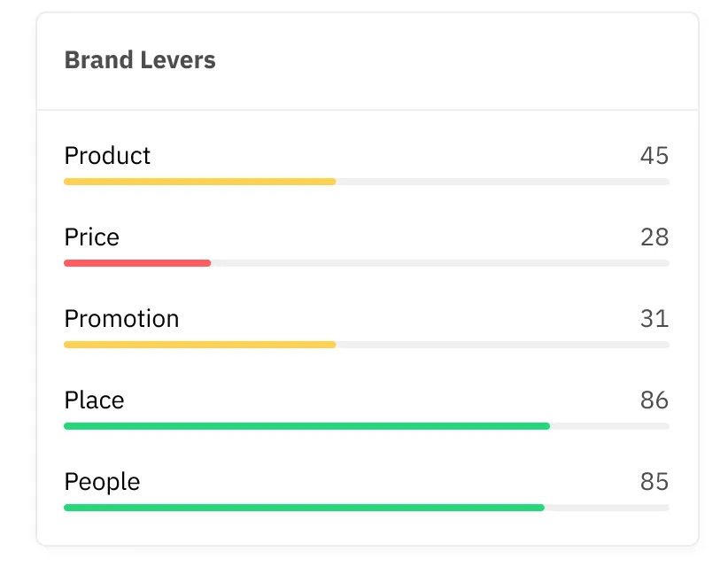Click the yellow Promotion progress bar
Viewport: 728px width, 567px height.
(199, 345)
